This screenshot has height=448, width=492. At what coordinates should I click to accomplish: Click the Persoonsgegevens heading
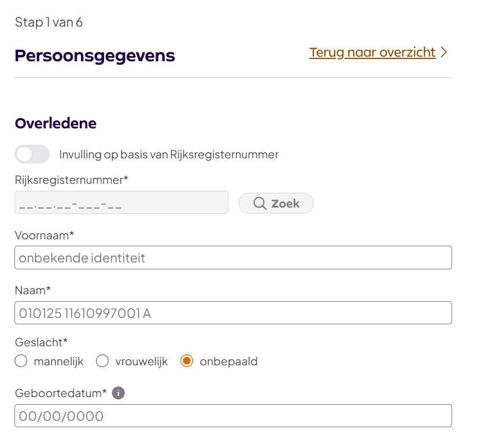pyautogui.click(x=95, y=55)
